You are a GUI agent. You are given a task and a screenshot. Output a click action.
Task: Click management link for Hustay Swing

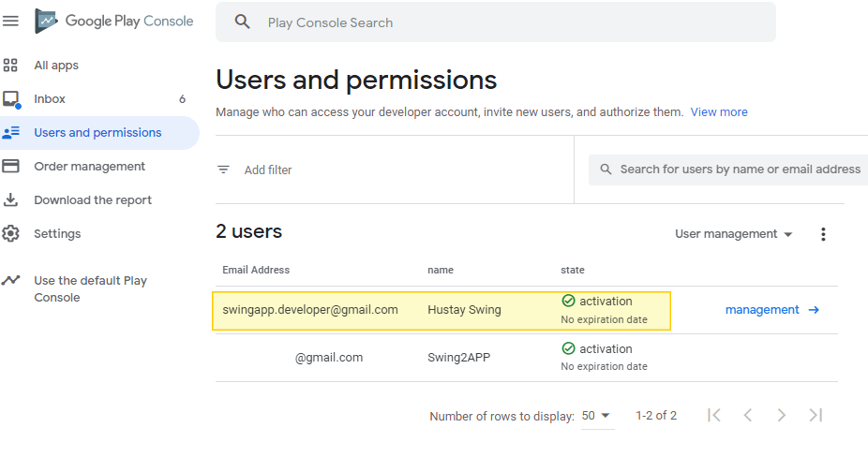(771, 310)
